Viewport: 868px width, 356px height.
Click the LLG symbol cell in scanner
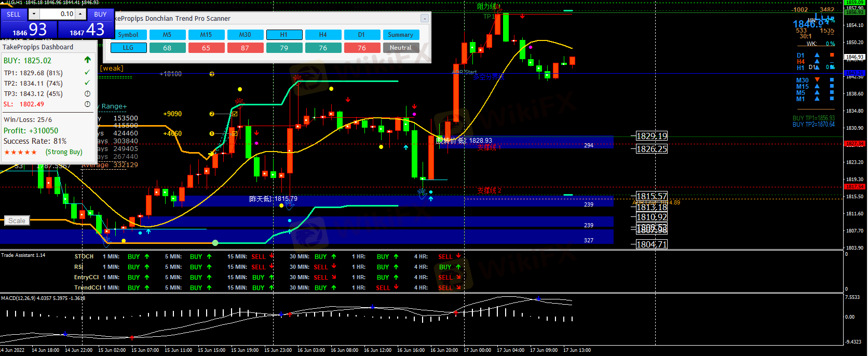128,48
